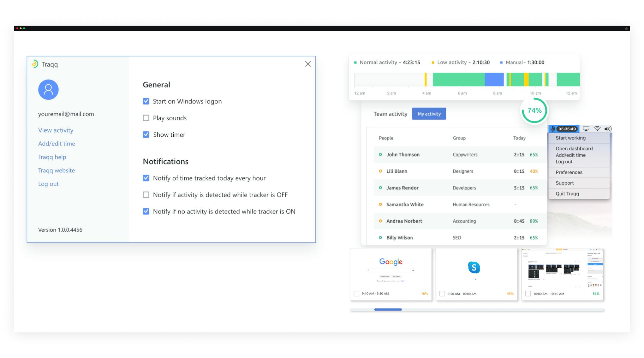The width and height of the screenshot is (644, 358).
Task: Click the yellow Low activity legend square
Action: tap(433, 63)
